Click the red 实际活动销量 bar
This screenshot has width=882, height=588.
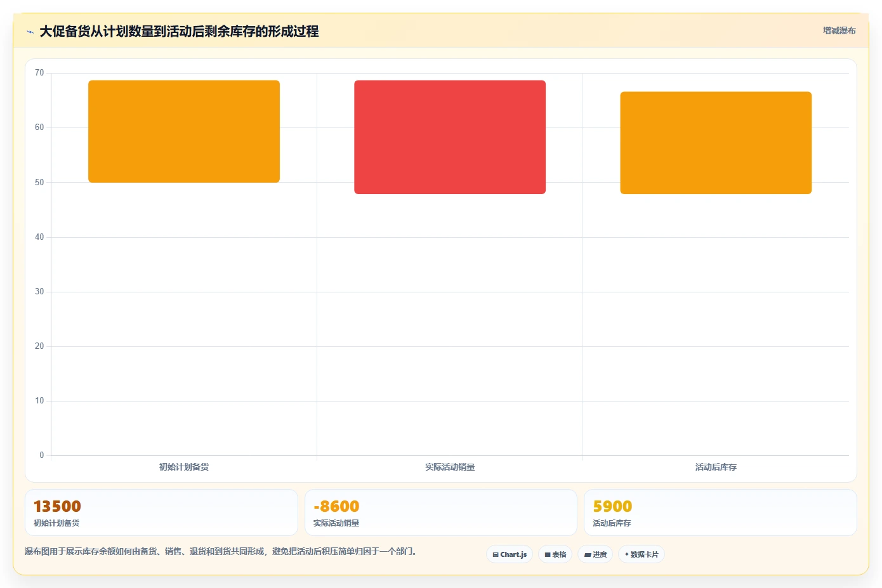coord(450,137)
